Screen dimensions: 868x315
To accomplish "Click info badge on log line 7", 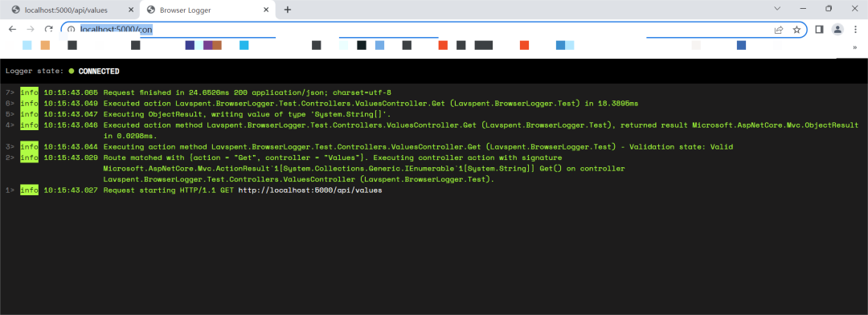I will (30, 92).
